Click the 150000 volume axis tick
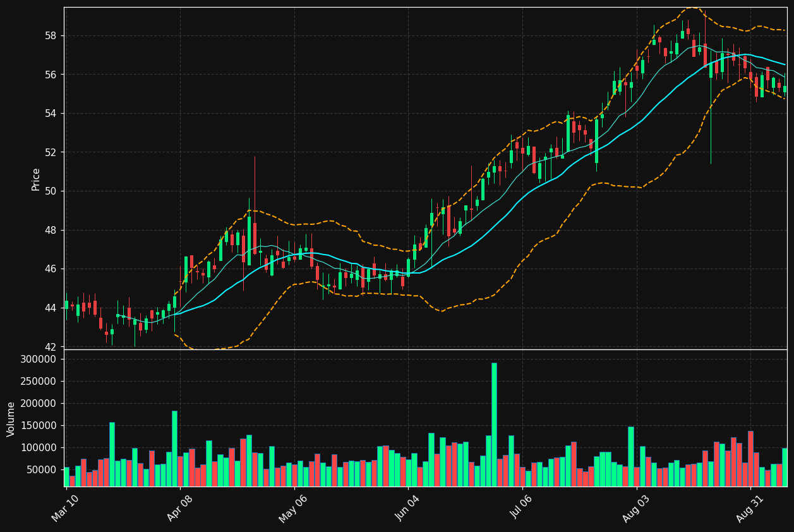Viewport: 794px width, 532px height. pos(39,426)
